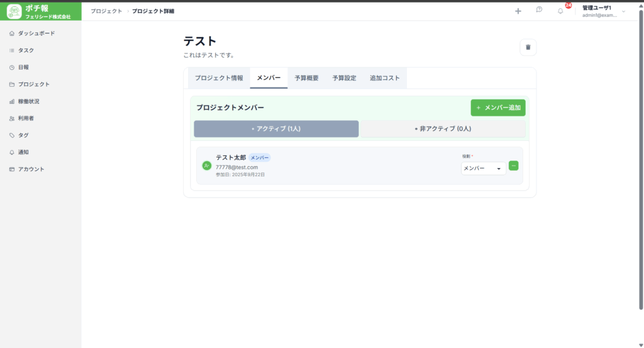Click the green member avatar icon

206,166
